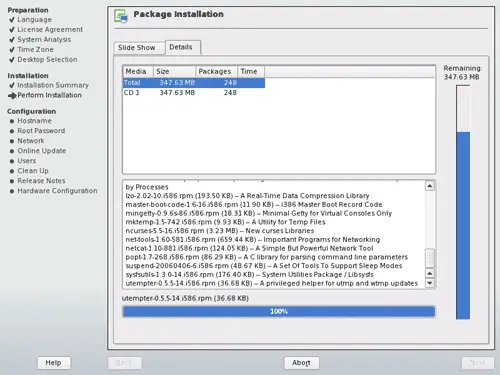
Task: Click the master-boot-code log line
Action: coord(254,205)
